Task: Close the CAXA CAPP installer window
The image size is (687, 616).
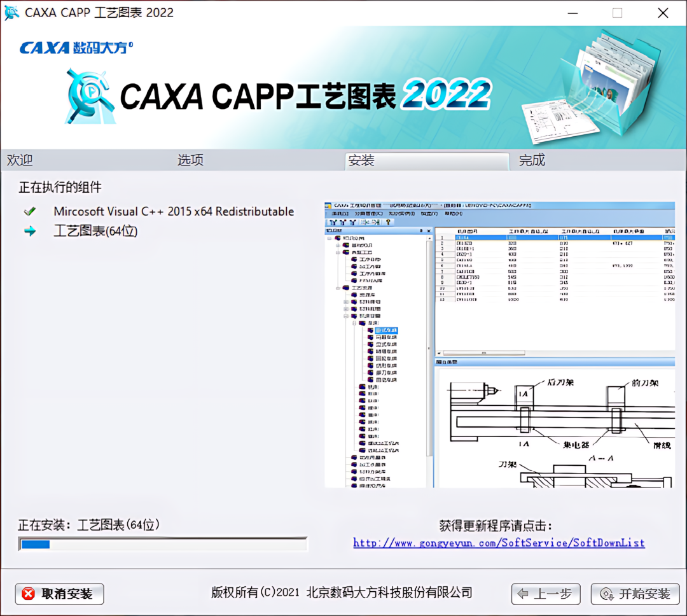Action: pyautogui.click(x=663, y=13)
